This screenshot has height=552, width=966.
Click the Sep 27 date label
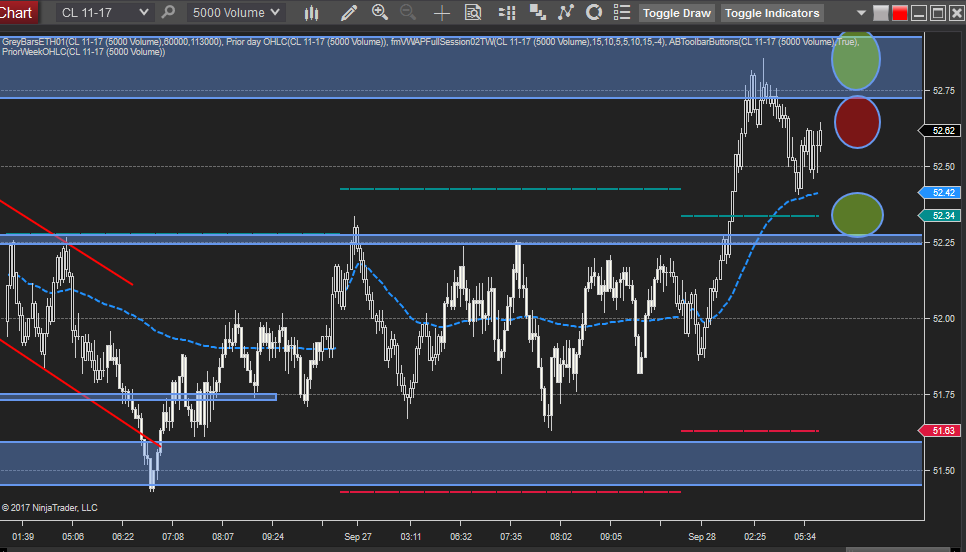point(357,537)
